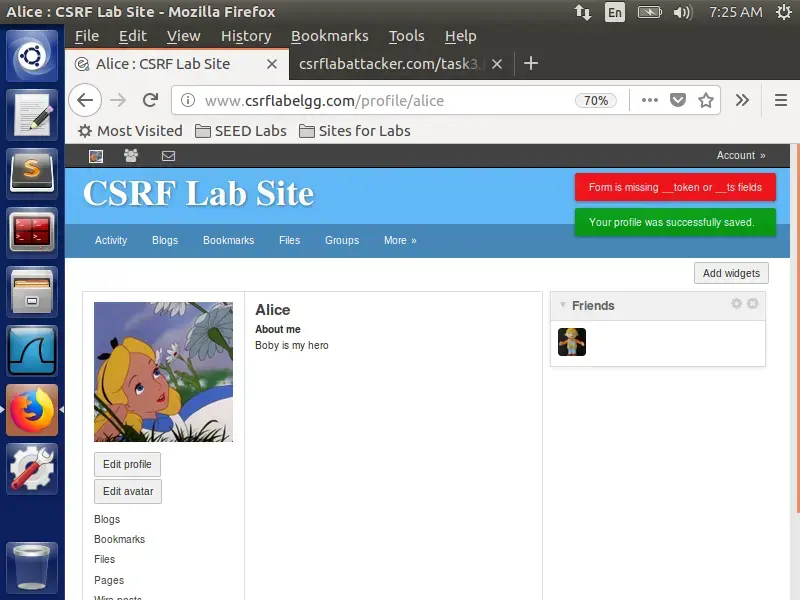Launch Wireshark from the dock
The image size is (800, 600).
point(32,351)
